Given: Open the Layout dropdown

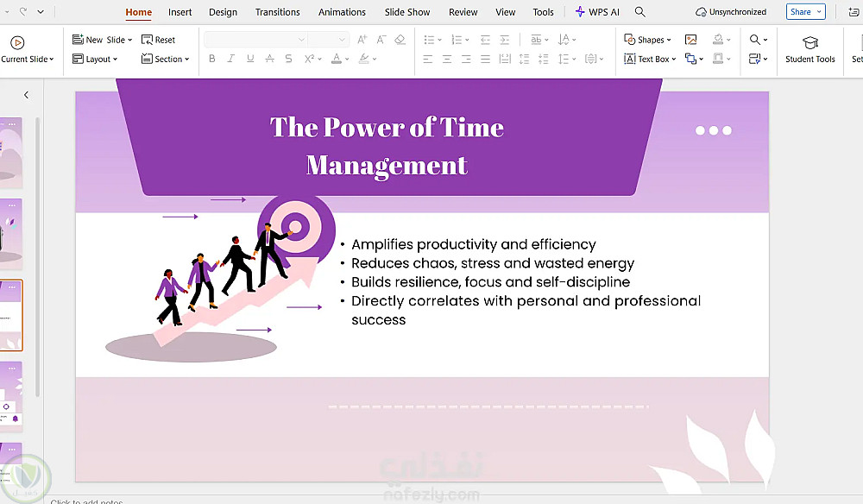Looking at the screenshot, I should [x=95, y=59].
